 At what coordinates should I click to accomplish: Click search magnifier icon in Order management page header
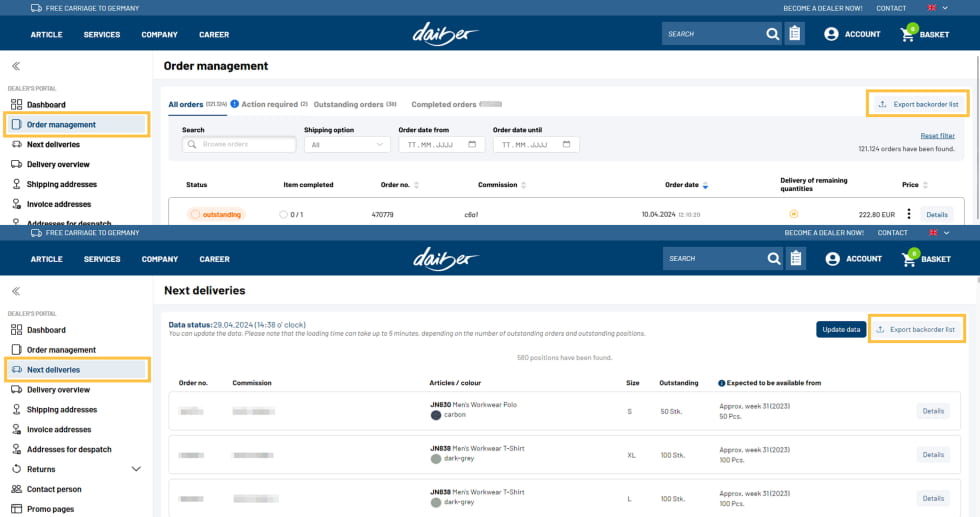tap(772, 34)
